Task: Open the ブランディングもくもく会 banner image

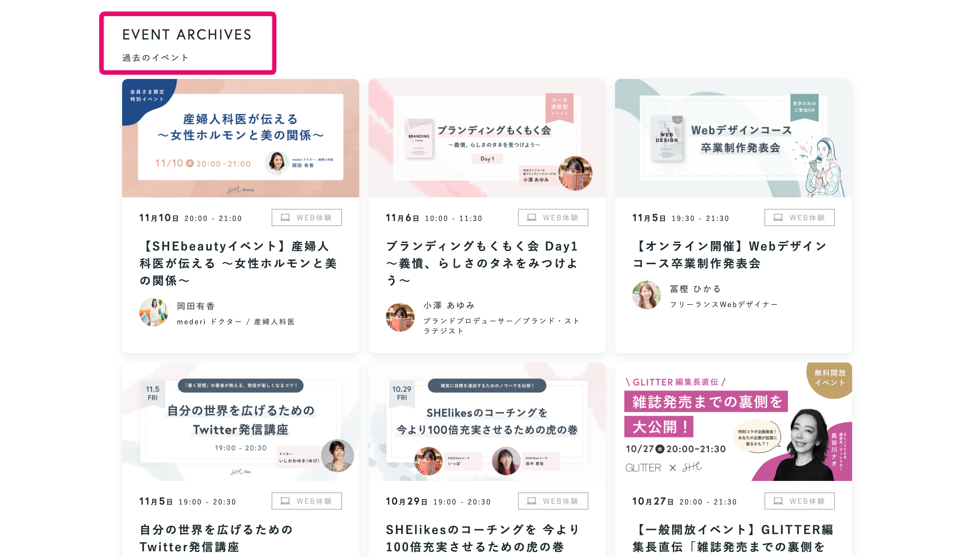Action: [x=486, y=138]
